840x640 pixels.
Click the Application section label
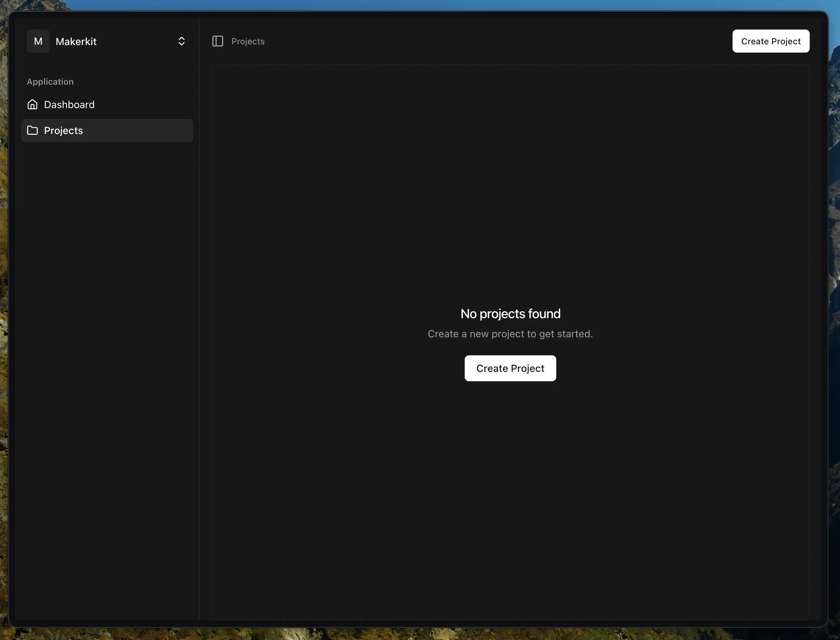(50, 82)
